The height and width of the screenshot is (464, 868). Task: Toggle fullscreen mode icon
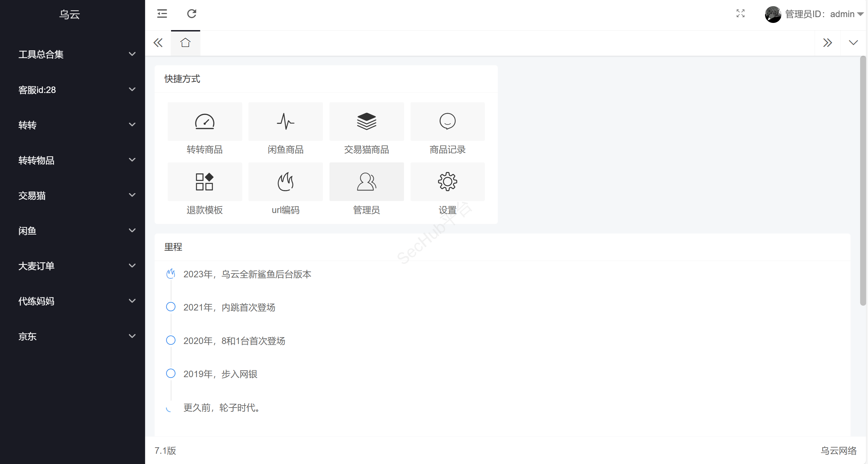[740, 14]
